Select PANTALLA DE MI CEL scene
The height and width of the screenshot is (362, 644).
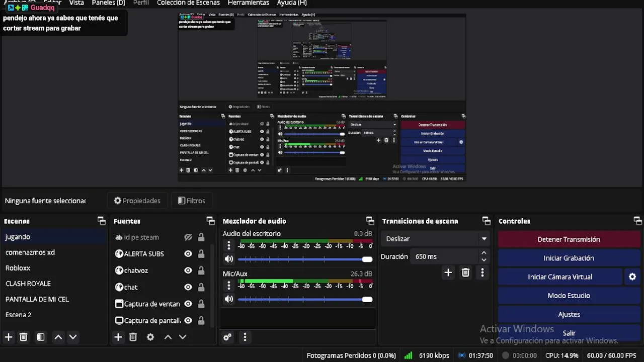[x=53, y=299]
